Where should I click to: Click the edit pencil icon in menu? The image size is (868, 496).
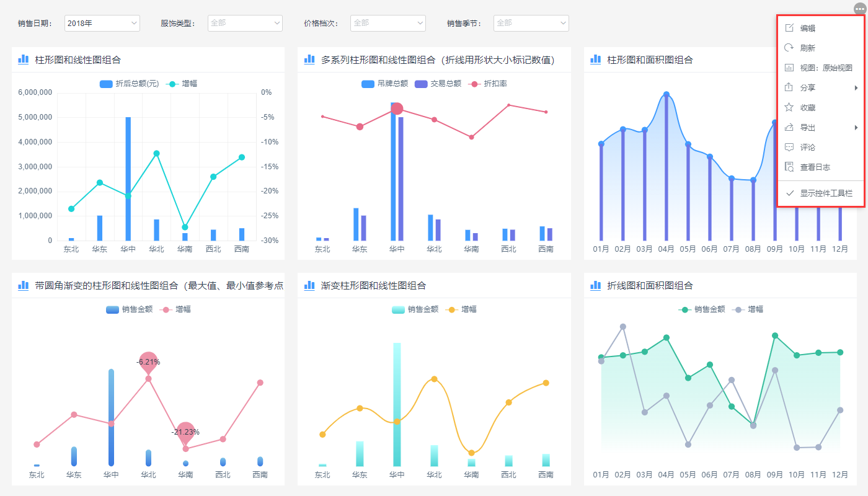(789, 28)
